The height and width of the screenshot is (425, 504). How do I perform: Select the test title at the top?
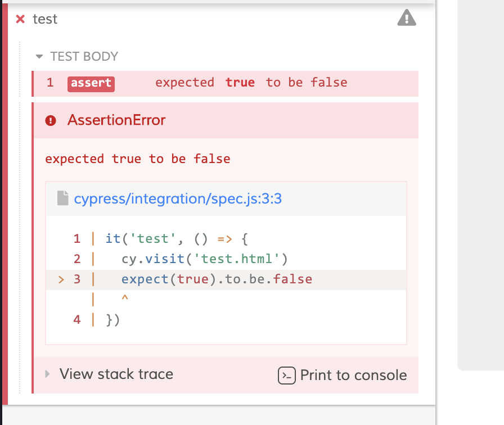45,19
